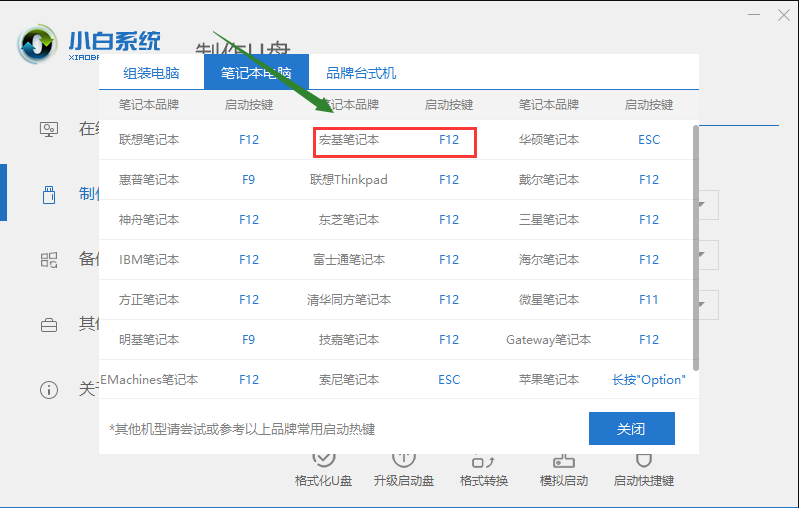Click the 宏基笔记本 table entry
The width and height of the screenshot is (799, 508).
coord(349,140)
